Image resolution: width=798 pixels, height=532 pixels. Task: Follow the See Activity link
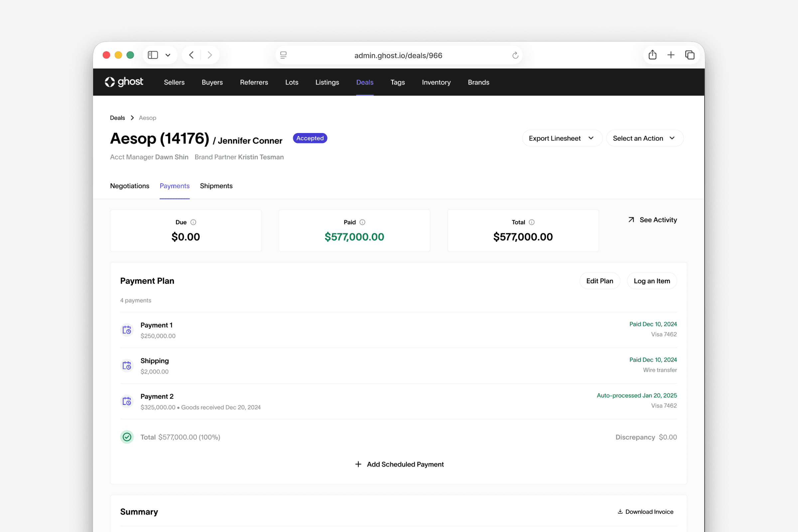[x=652, y=220]
